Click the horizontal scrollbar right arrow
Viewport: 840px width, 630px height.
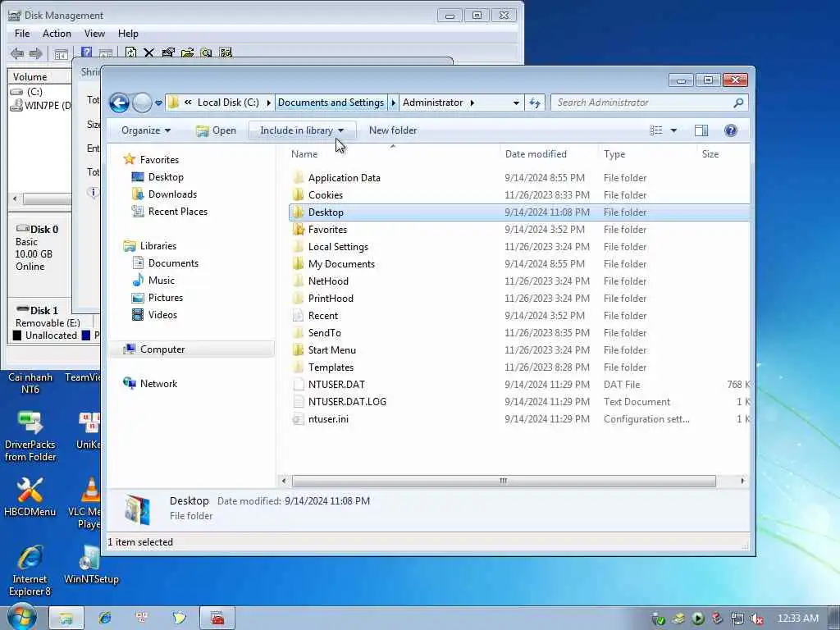point(742,481)
